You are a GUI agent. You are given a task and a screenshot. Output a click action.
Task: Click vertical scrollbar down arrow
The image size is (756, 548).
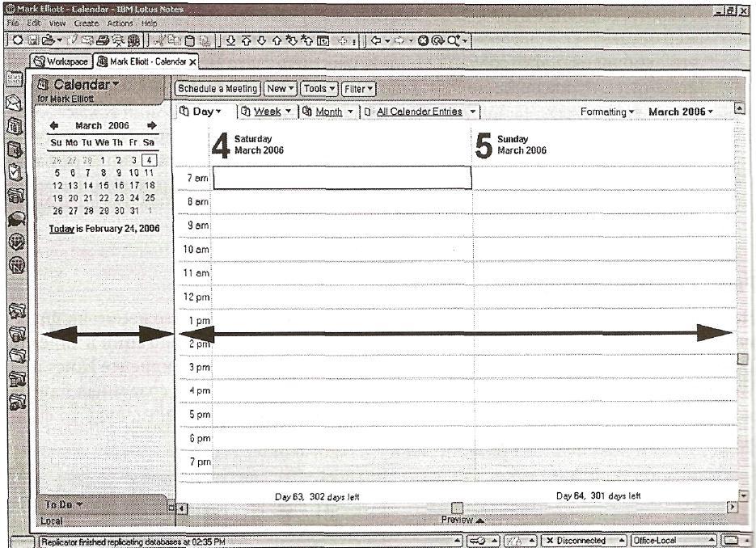(743, 495)
